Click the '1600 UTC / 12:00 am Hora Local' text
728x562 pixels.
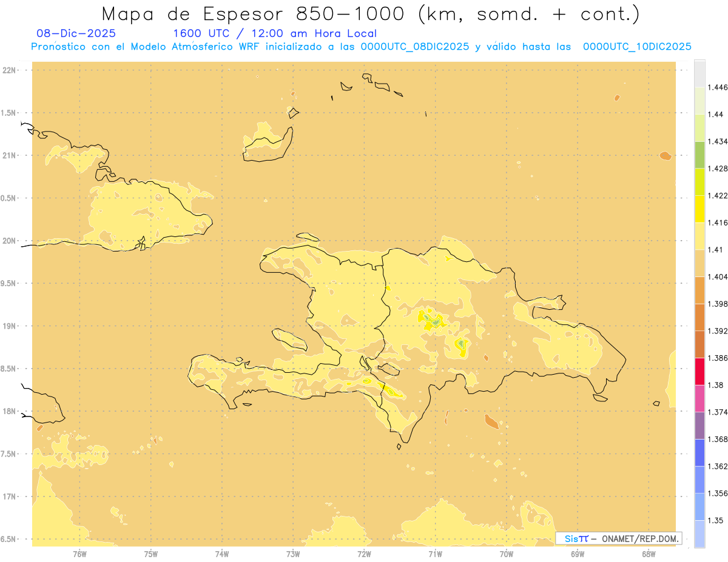click(275, 33)
